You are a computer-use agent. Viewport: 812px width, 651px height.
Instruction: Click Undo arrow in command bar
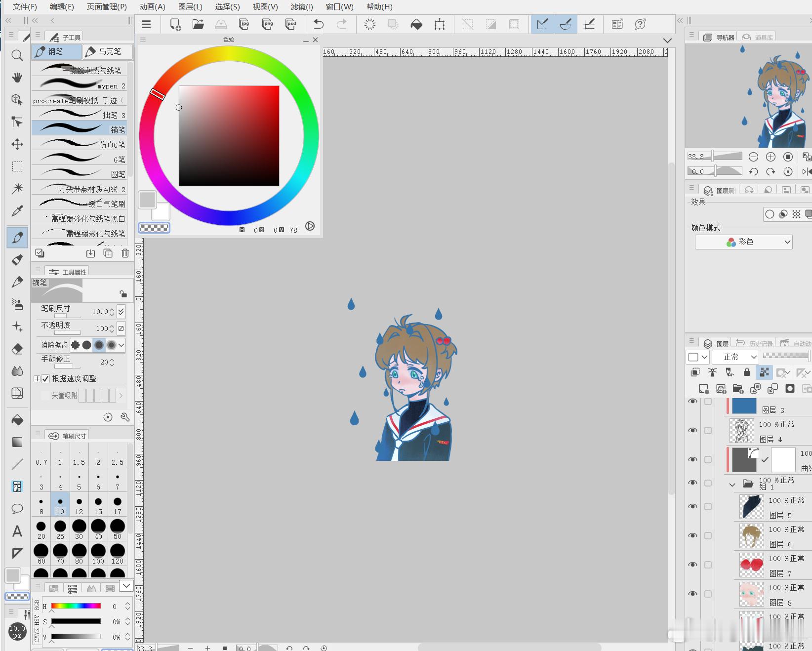point(319,24)
